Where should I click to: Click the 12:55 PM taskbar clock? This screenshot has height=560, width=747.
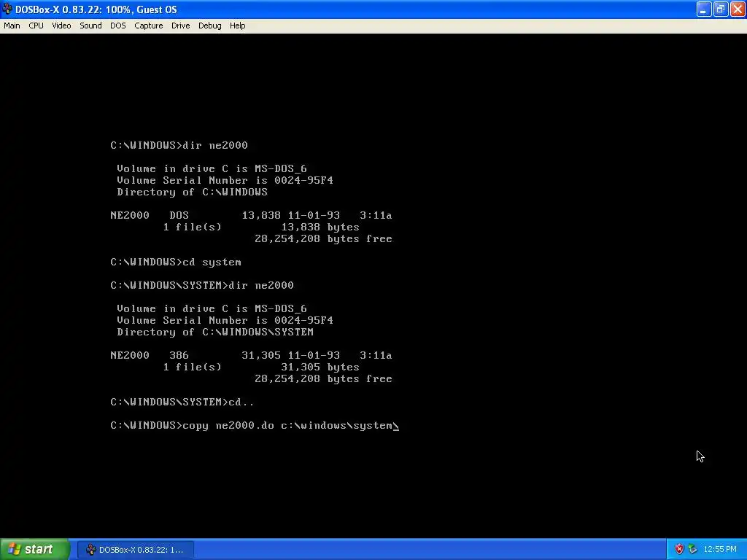720,550
